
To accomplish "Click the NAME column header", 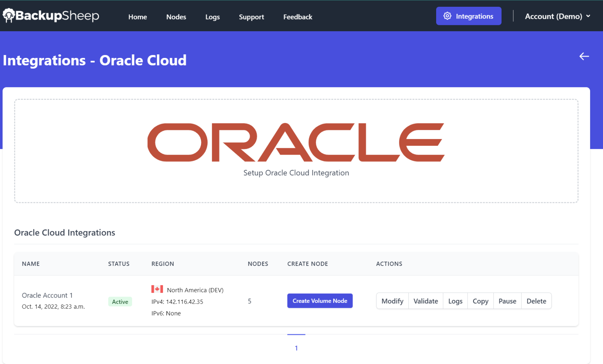I will click(31, 264).
